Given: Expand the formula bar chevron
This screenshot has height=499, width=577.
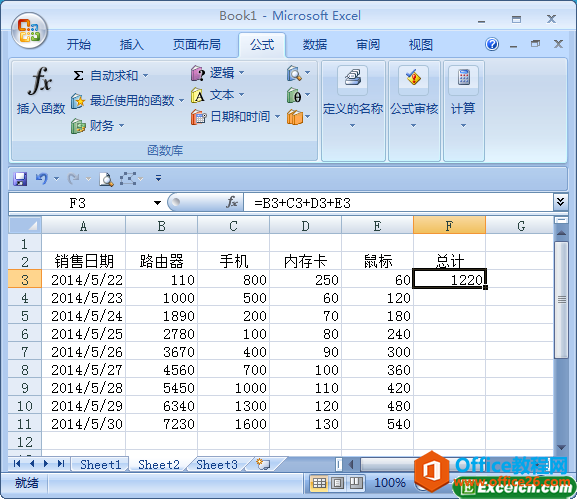Looking at the screenshot, I should pyautogui.click(x=560, y=202).
